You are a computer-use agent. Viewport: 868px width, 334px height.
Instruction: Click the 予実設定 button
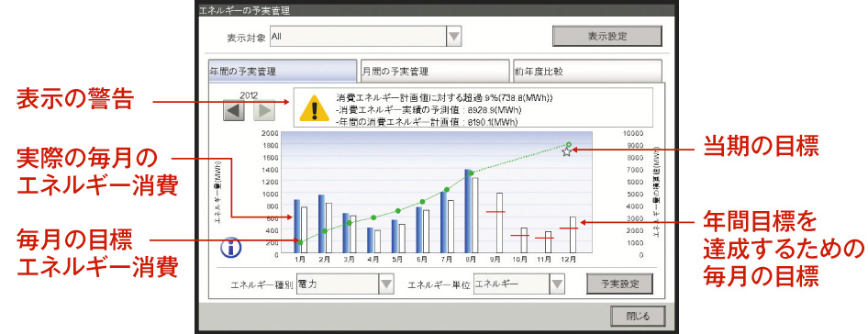(x=619, y=284)
